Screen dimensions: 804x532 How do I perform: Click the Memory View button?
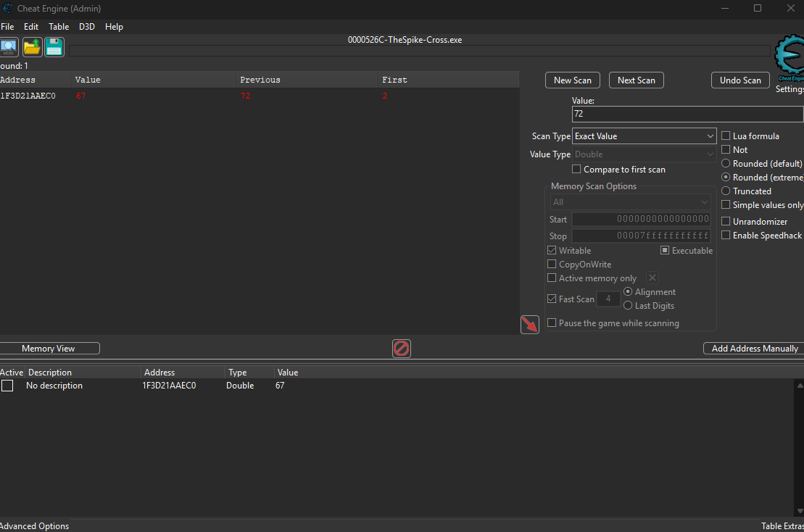[x=49, y=349]
